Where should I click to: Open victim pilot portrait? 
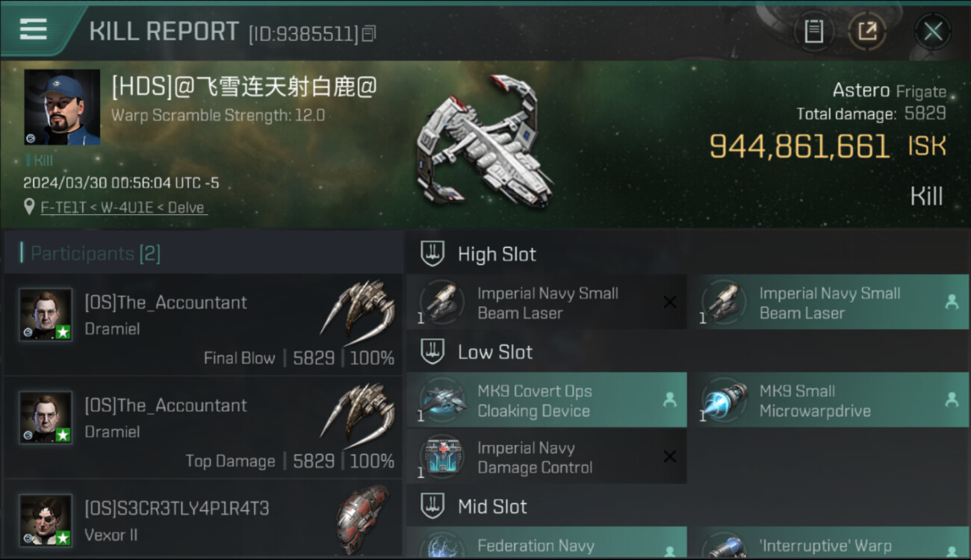(x=62, y=108)
